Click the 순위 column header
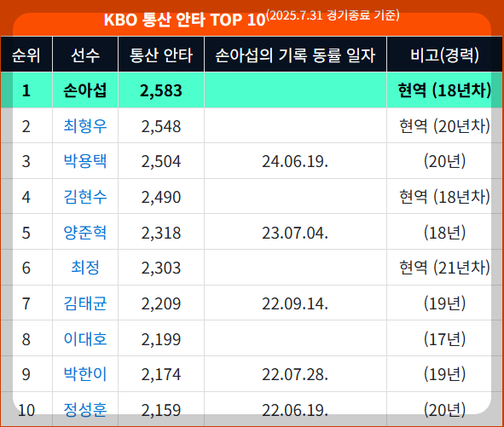 click(26, 55)
